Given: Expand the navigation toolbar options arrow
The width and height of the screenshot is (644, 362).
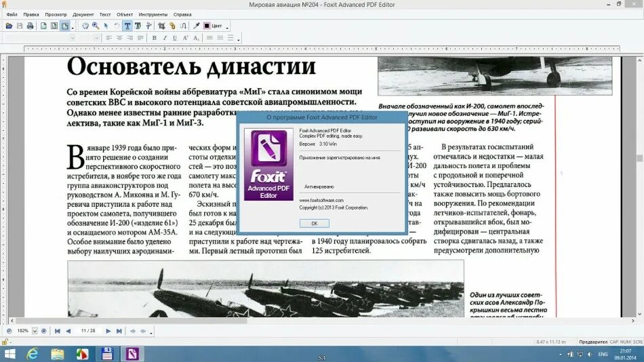Looking at the screenshot, I should pos(151,332).
